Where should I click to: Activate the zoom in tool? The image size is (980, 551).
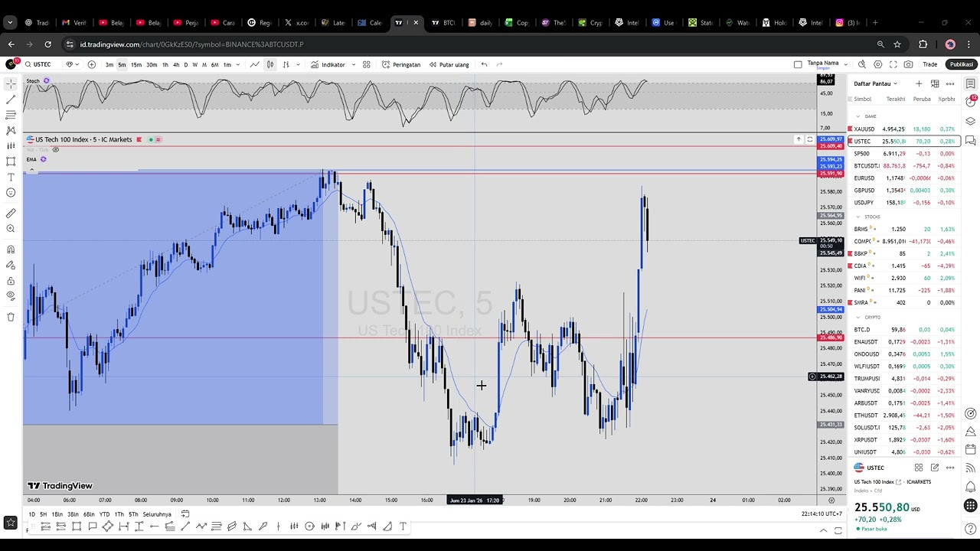(11, 229)
